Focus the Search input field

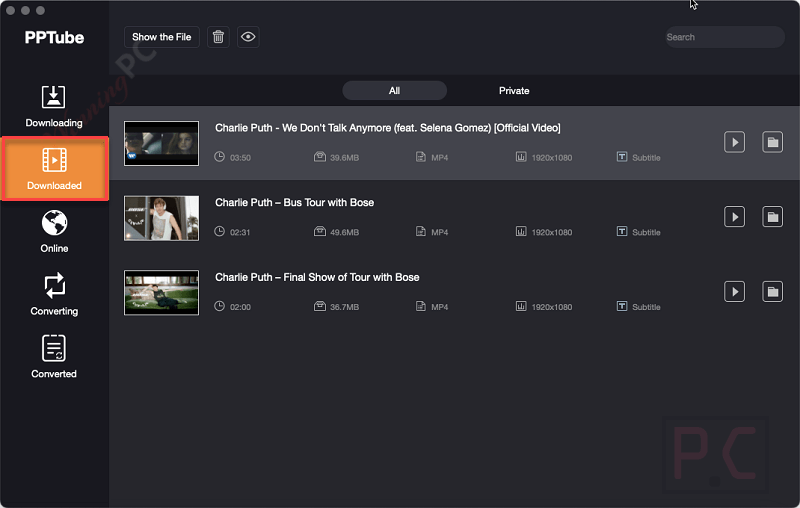[x=724, y=37]
